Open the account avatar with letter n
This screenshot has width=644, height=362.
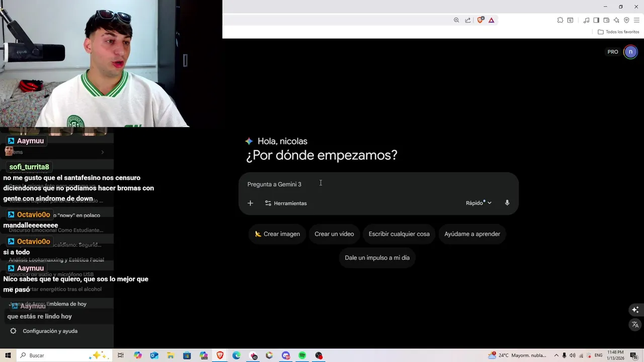click(630, 52)
